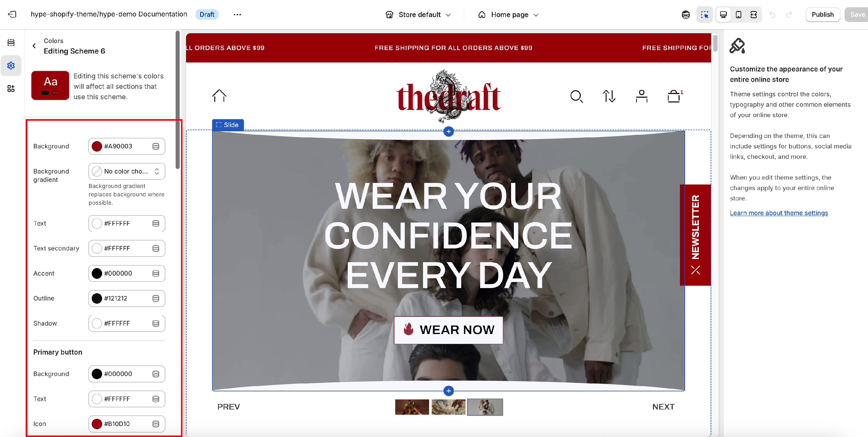Open the App embeds icon in sidebar

pyautogui.click(x=11, y=88)
